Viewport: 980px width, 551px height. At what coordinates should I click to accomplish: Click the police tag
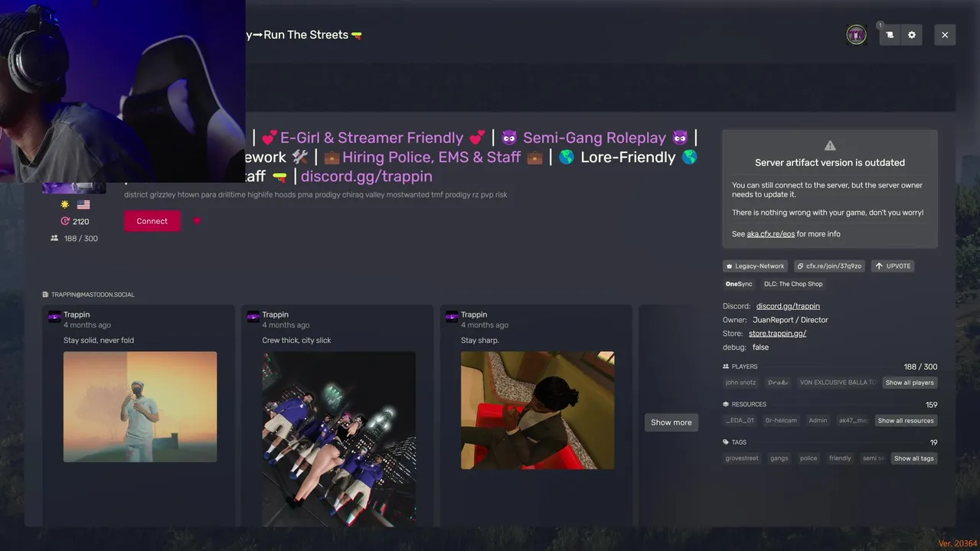[x=808, y=458]
